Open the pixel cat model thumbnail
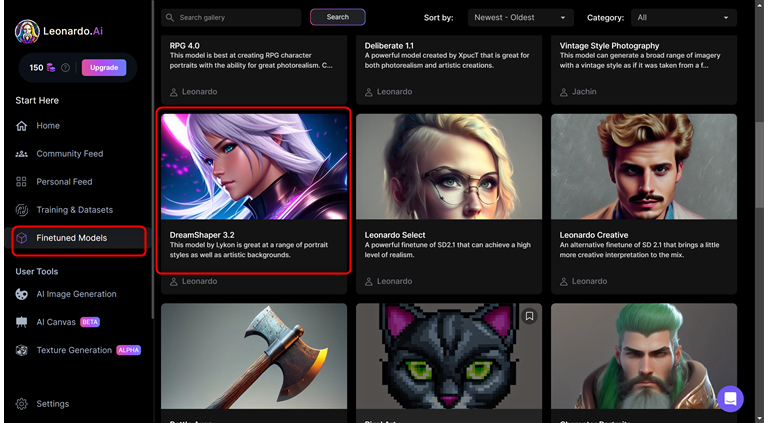The height and width of the screenshot is (423, 768). [449, 356]
